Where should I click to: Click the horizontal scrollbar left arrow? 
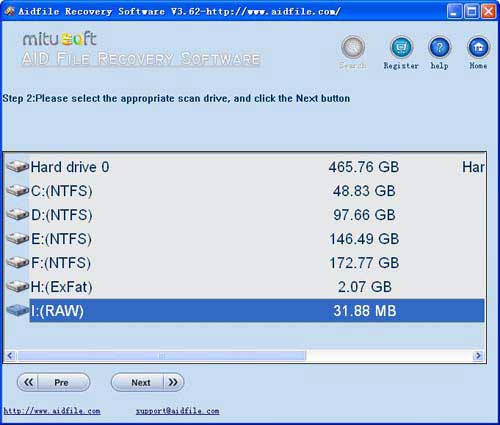point(10,356)
